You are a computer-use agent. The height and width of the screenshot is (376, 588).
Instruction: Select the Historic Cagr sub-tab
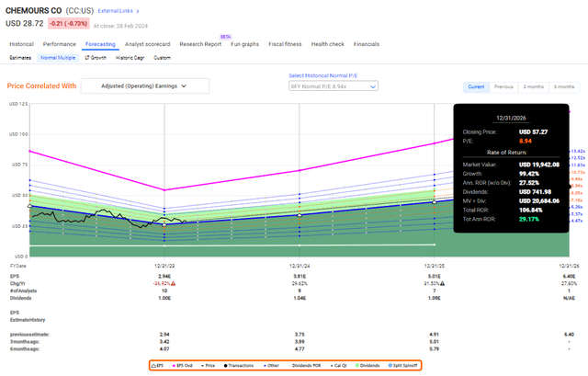click(130, 58)
